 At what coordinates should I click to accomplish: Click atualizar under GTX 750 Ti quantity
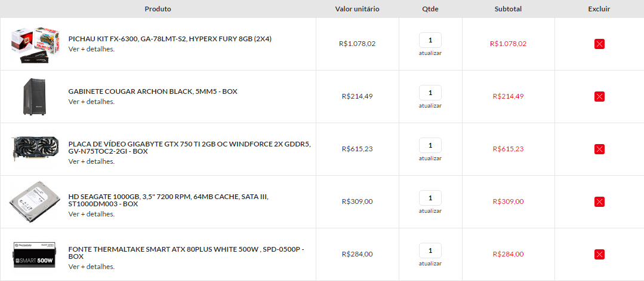tap(430, 158)
